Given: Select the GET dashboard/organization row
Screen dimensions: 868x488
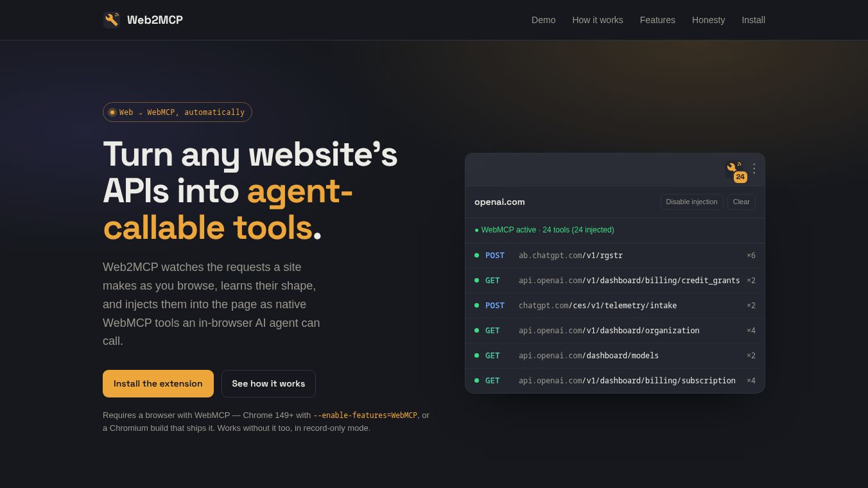Looking at the screenshot, I should pos(615,331).
